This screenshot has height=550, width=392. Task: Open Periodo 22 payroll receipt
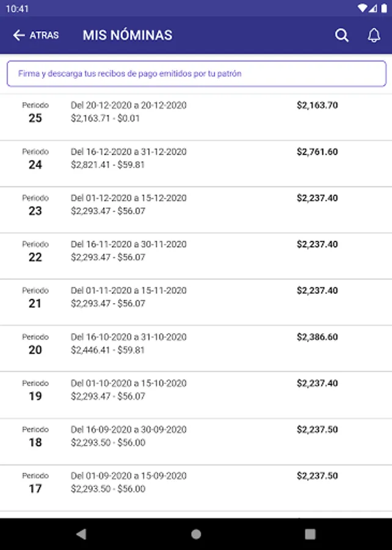(x=195, y=251)
